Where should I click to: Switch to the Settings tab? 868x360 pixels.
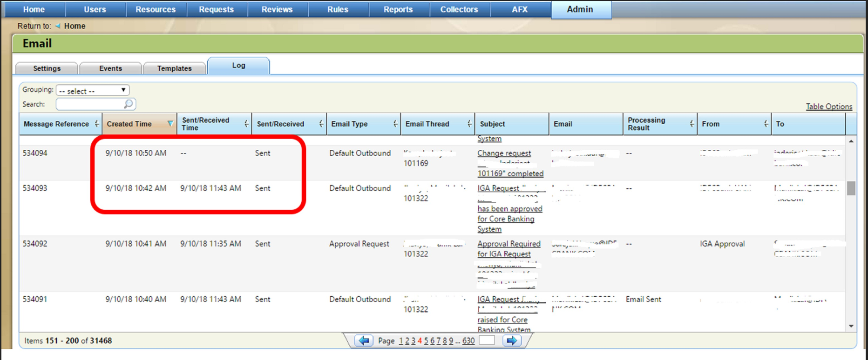point(47,68)
